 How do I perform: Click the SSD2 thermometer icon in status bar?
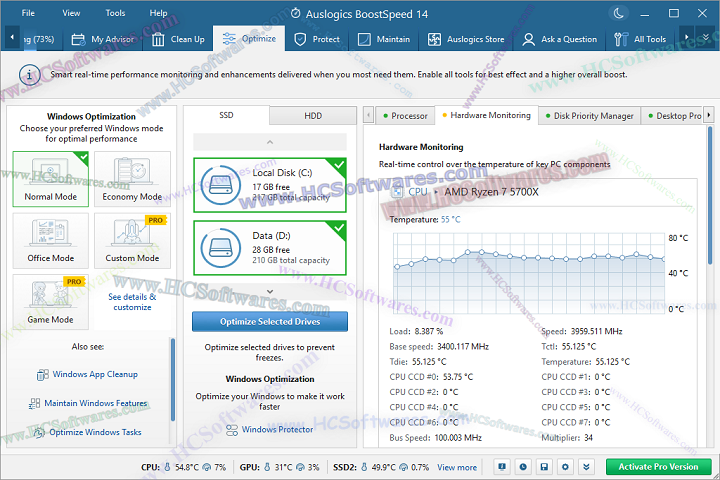(x=364, y=467)
